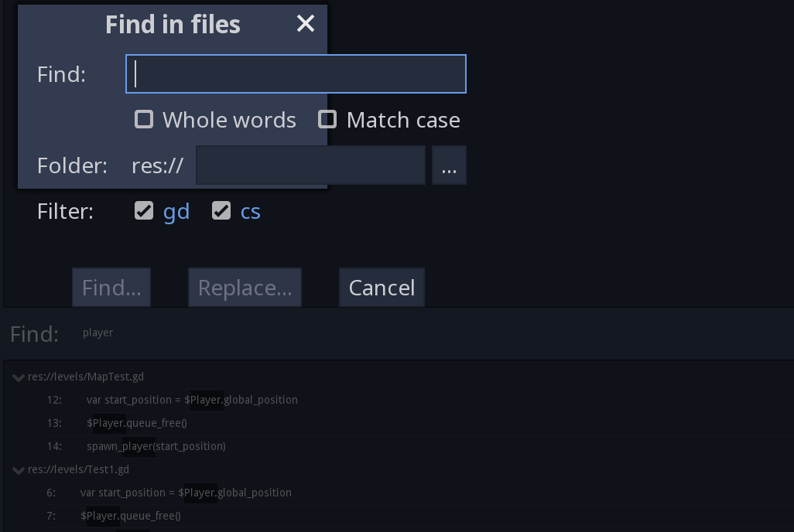Collapse the MapTest.gd results arrow
This screenshot has height=532, width=794.
click(x=18, y=377)
